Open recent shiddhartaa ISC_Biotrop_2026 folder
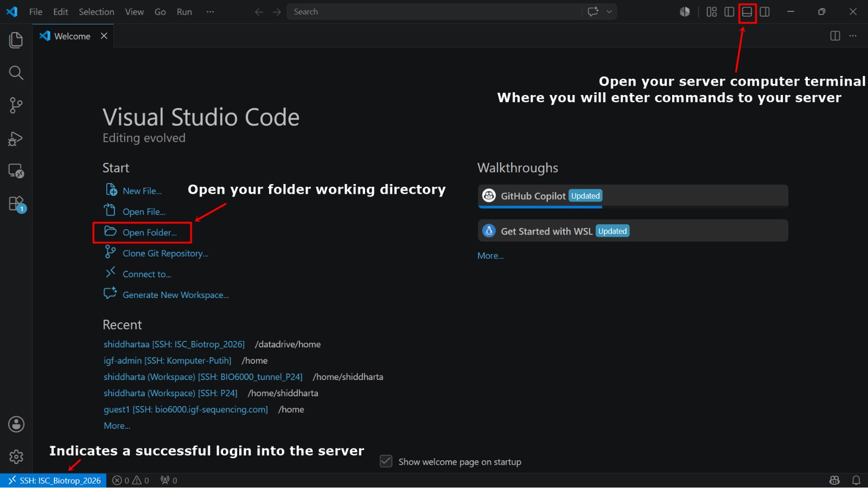 (x=174, y=344)
